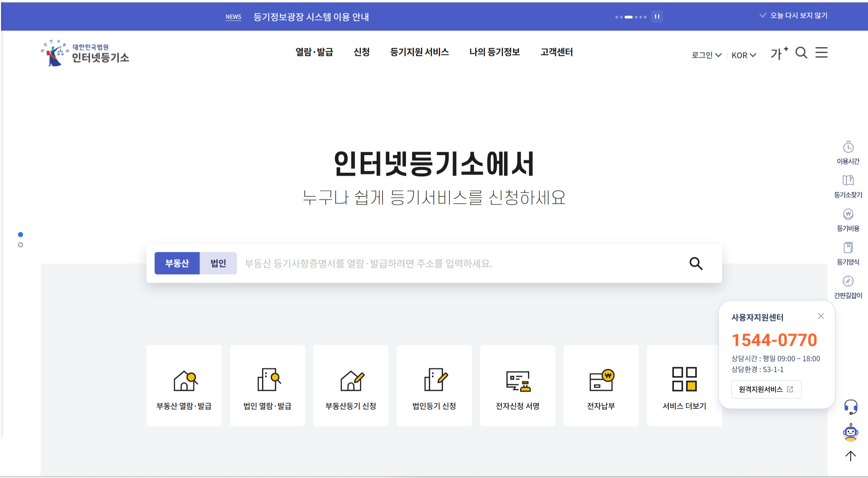This screenshot has height=478, width=868.
Task: Open the chatbot robot icon
Action: coord(851,433)
